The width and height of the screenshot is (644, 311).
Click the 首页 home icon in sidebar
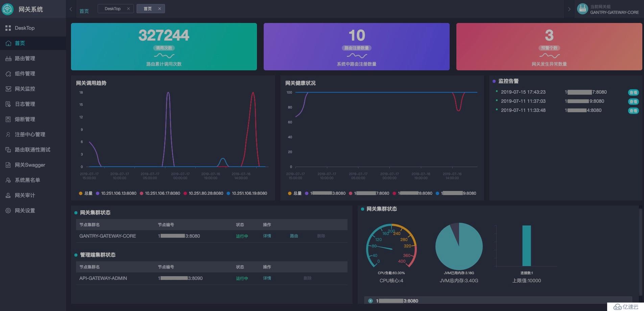click(x=8, y=43)
